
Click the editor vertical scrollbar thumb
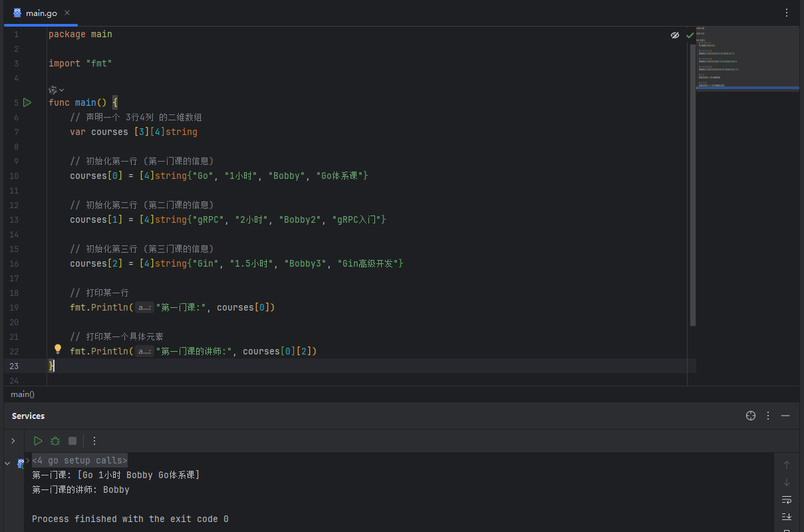692,185
